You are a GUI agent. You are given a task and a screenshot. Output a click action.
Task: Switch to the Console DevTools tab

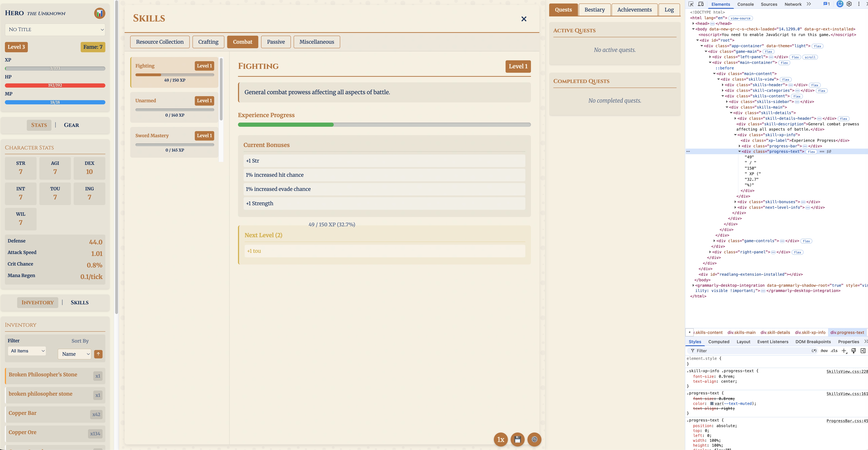(x=745, y=4)
